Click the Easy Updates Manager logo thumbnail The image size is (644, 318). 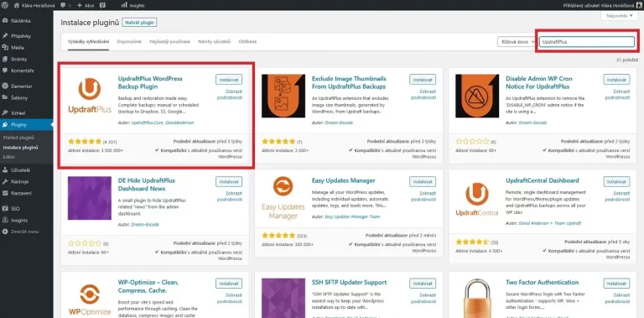(x=283, y=198)
